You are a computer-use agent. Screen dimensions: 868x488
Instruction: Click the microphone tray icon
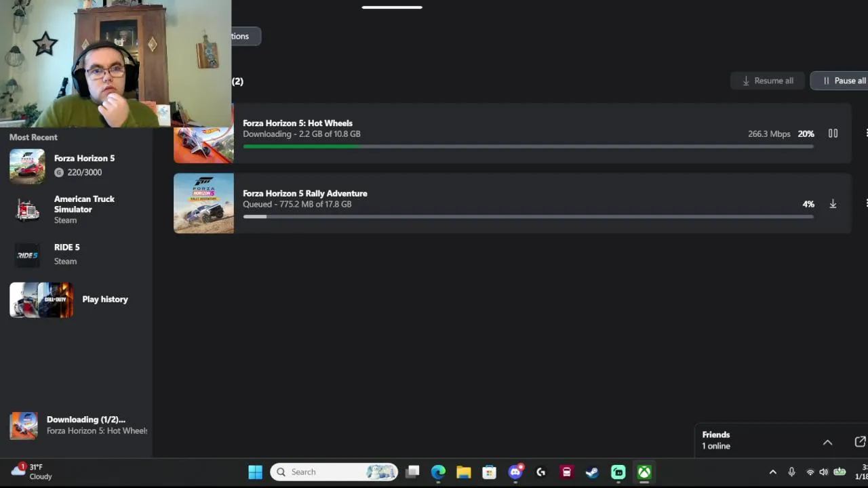coord(791,472)
